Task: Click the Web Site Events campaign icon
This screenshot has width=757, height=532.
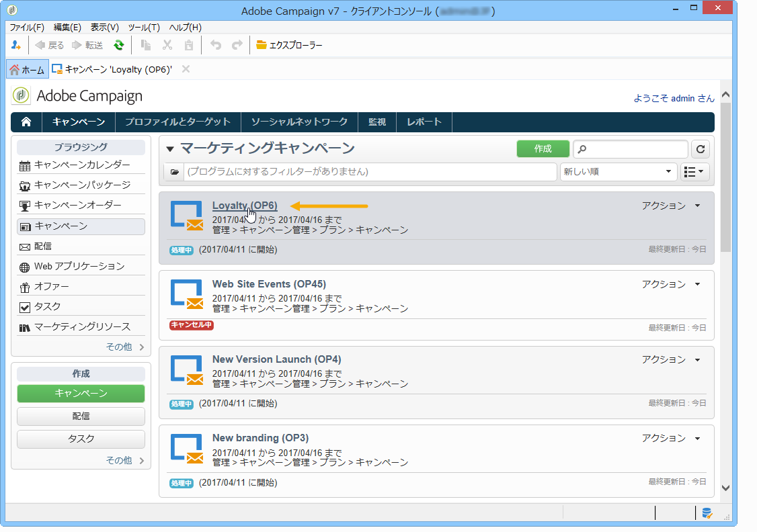Action: (x=187, y=294)
